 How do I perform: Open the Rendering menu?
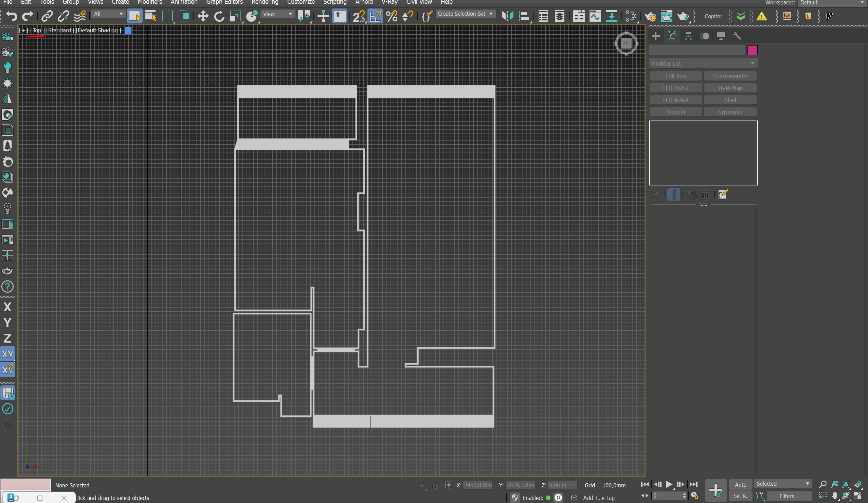pyautogui.click(x=265, y=2)
